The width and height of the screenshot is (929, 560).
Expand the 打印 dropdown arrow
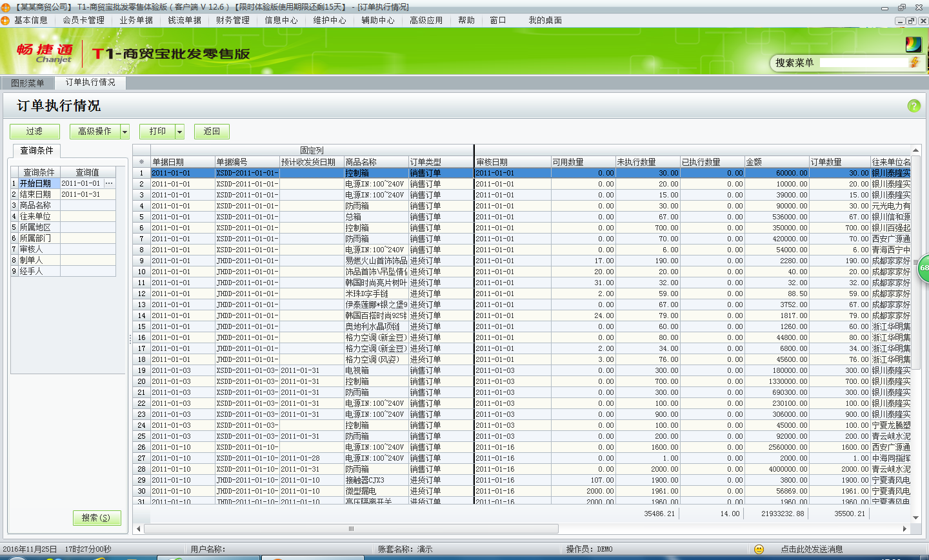pyautogui.click(x=180, y=132)
